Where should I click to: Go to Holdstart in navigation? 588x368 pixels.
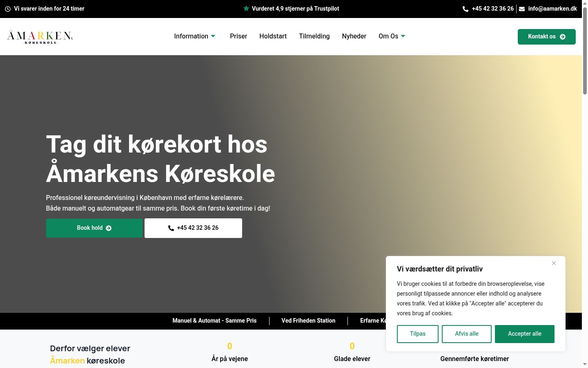point(273,36)
